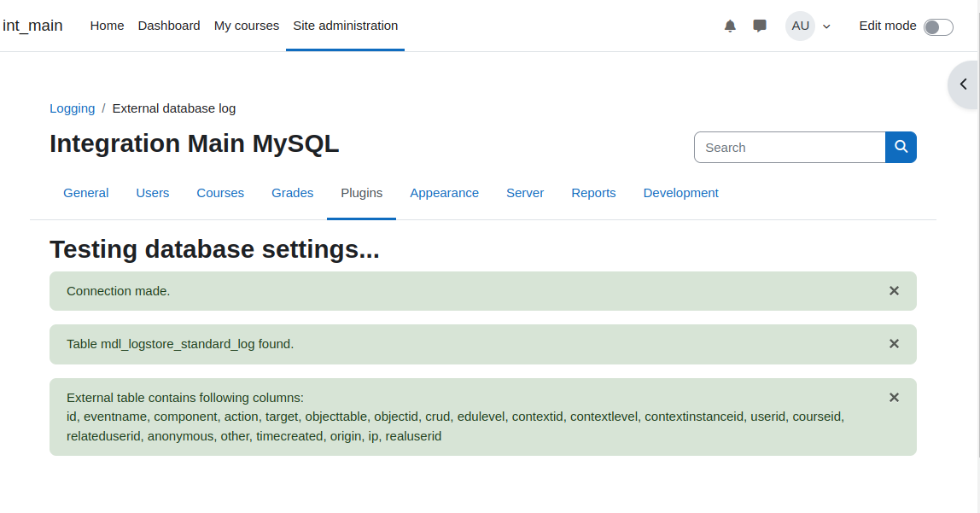
Task: Switch to the Reports tab
Action: pos(593,193)
